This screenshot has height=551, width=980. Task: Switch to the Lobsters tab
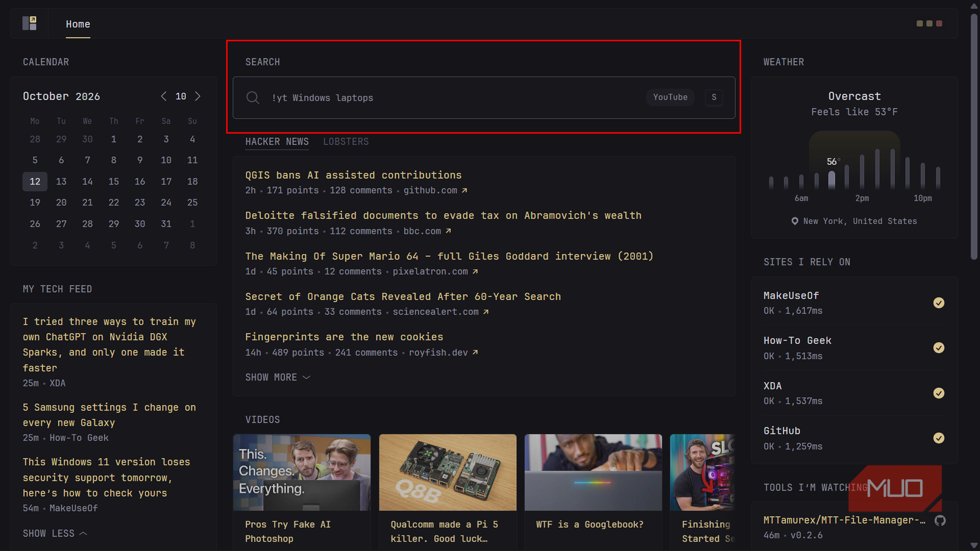coord(346,142)
